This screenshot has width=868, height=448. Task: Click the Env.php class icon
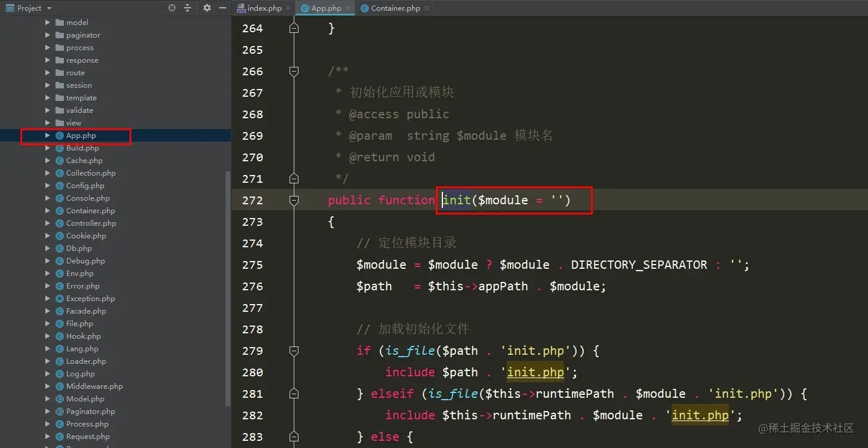60,274
